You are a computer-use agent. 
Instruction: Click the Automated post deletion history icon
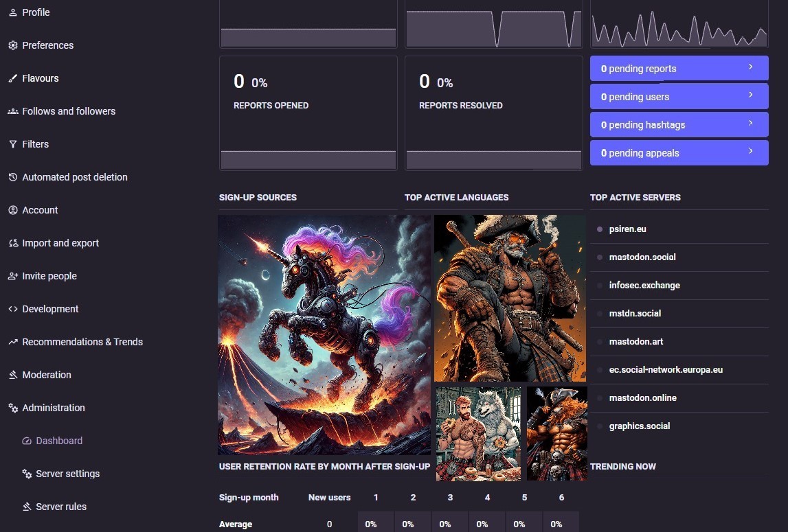(x=13, y=177)
